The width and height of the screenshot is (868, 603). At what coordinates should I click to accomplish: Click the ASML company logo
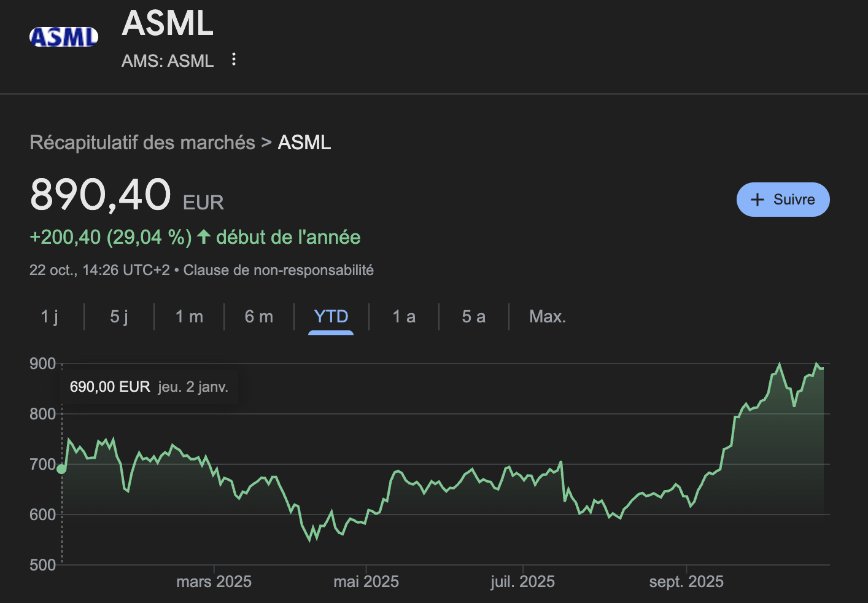[64, 37]
